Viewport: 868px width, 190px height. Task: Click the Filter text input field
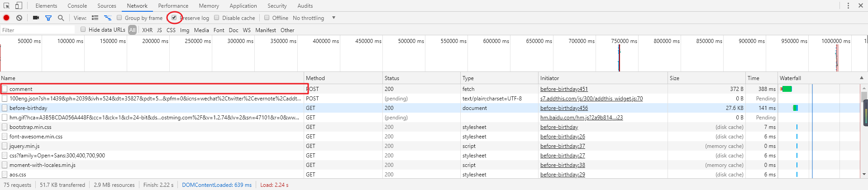tap(38, 30)
